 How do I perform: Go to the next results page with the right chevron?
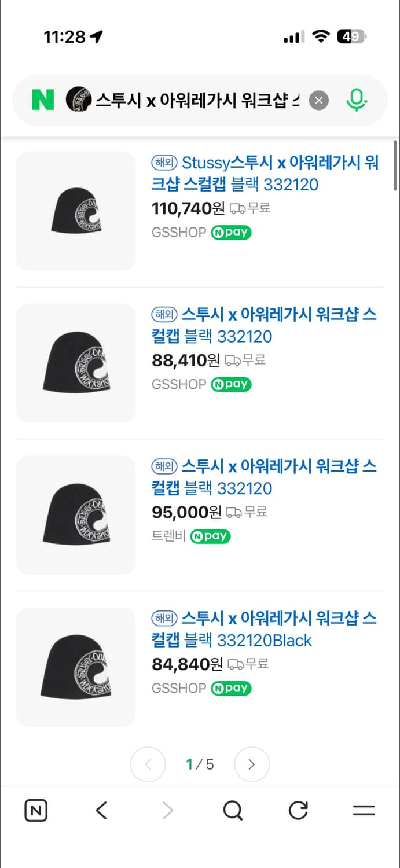tap(252, 764)
